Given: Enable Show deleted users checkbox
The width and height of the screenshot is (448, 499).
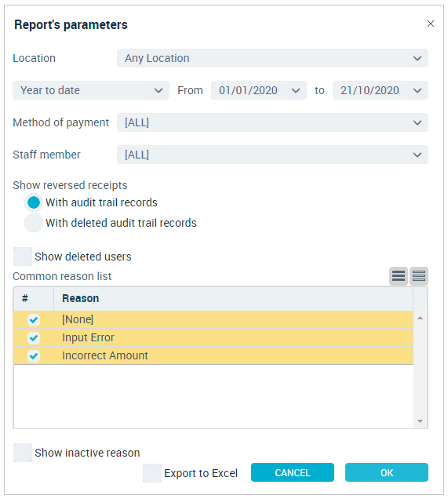Looking at the screenshot, I should (x=23, y=257).
